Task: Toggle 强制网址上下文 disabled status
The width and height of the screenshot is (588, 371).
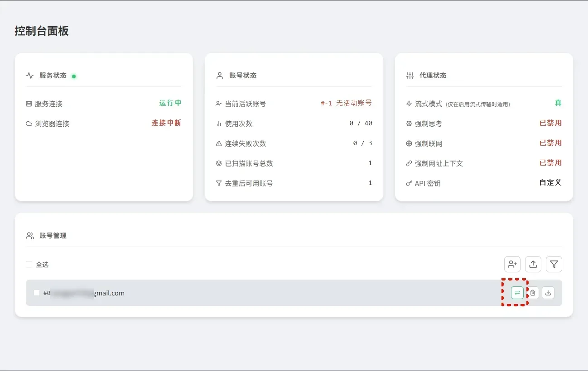Action: (550, 163)
